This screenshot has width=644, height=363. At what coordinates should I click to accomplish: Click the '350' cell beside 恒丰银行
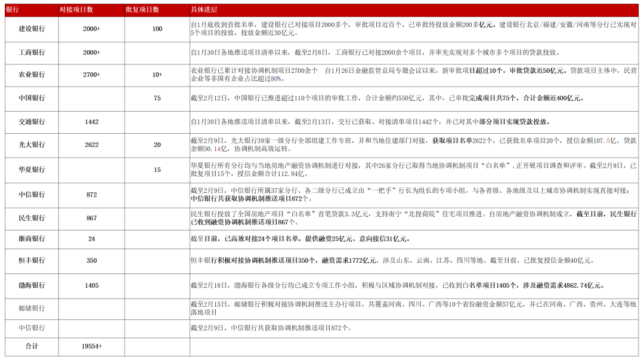(x=92, y=261)
